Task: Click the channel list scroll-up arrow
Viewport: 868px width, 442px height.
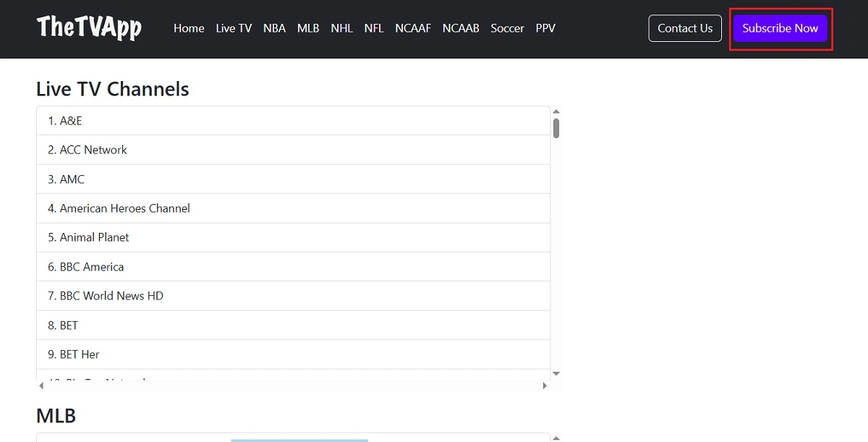Action: click(x=556, y=111)
